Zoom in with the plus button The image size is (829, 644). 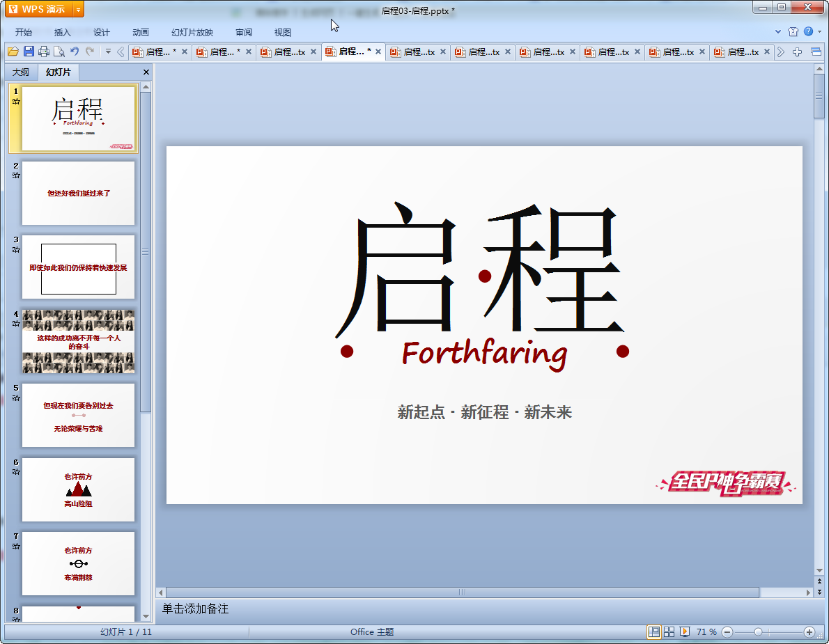click(x=809, y=632)
